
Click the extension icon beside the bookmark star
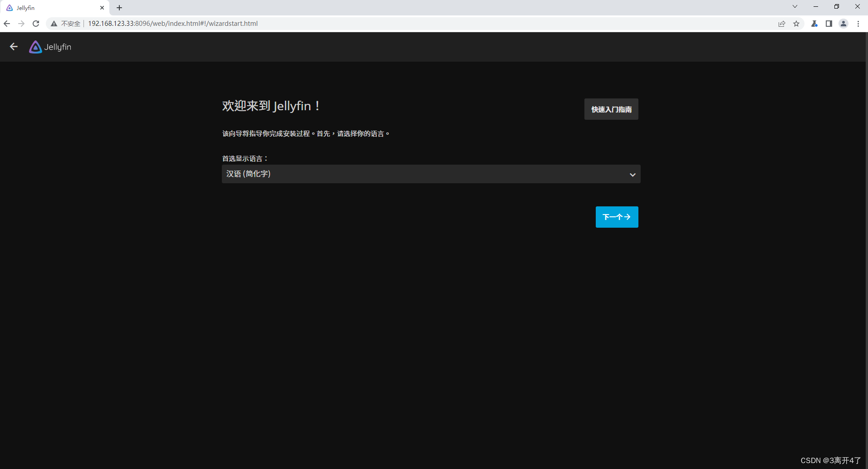[x=814, y=24]
